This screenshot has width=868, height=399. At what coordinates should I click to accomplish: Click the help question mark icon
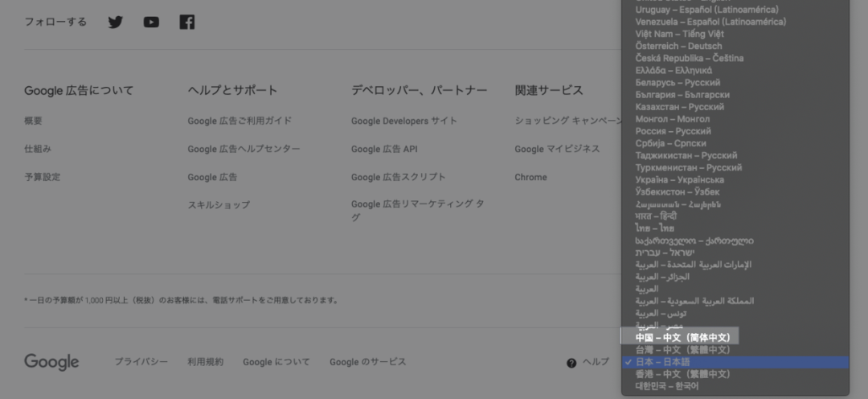571,363
